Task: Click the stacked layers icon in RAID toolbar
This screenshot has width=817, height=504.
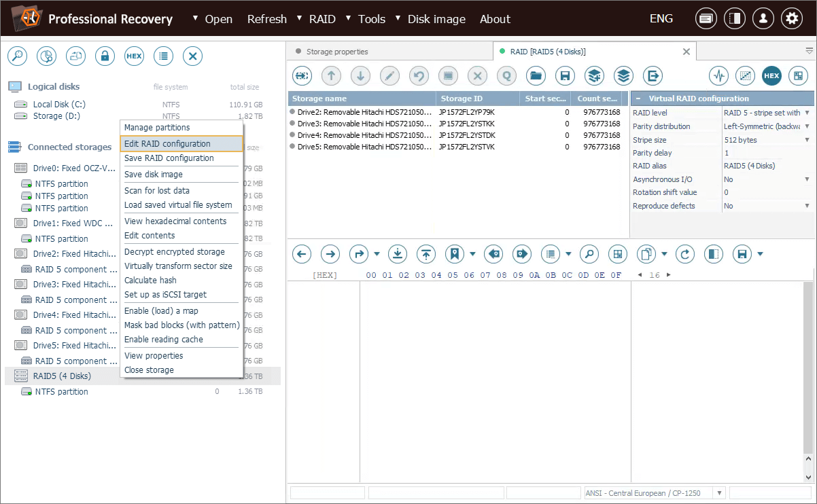Action: 623,75
